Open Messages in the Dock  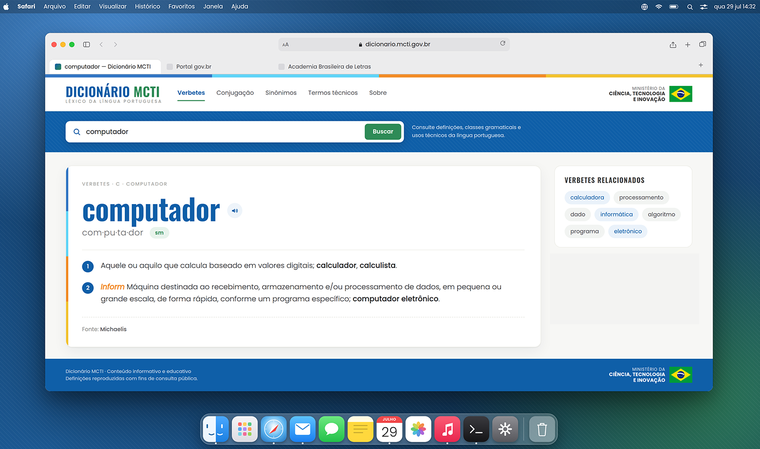coord(332,429)
